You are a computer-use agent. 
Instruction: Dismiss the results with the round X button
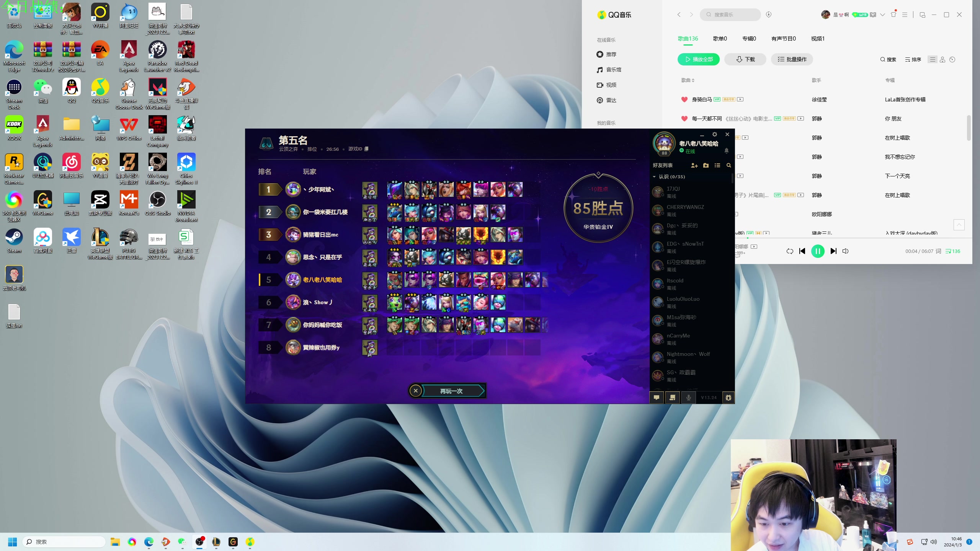(x=415, y=391)
